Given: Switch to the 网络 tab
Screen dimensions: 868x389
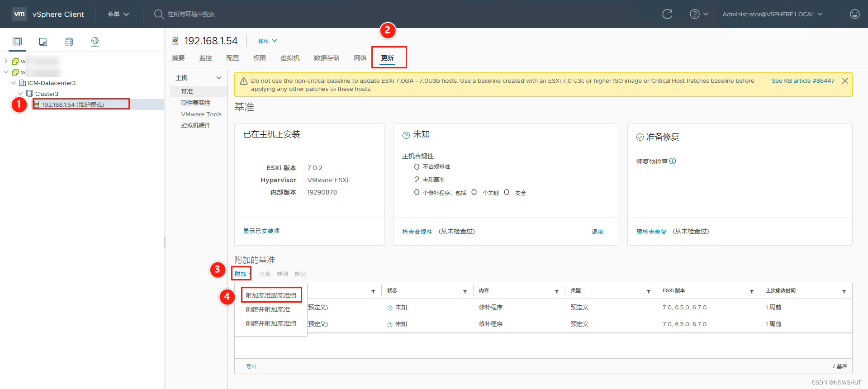Looking at the screenshot, I should pos(360,58).
